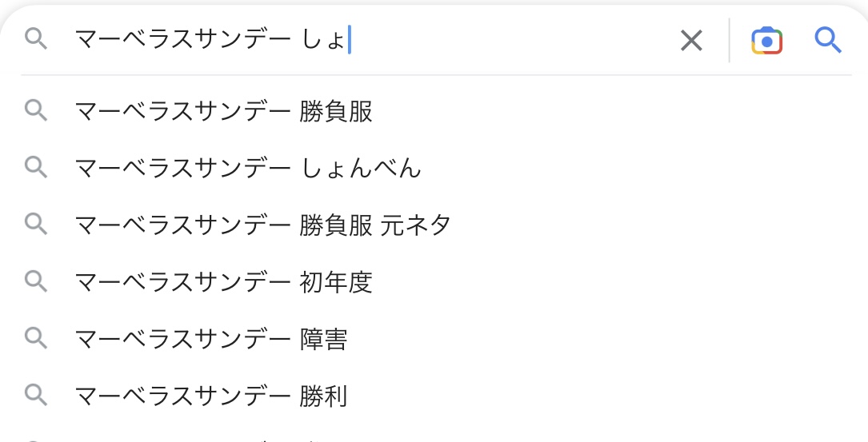Click the magnifier icon beside 勝利 suggestion

click(36, 395)
